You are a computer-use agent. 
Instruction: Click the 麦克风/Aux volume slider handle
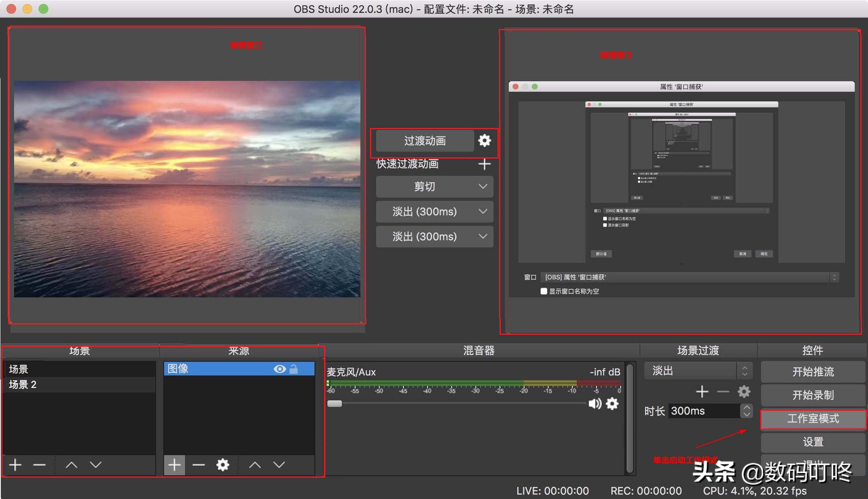[334, 403]
